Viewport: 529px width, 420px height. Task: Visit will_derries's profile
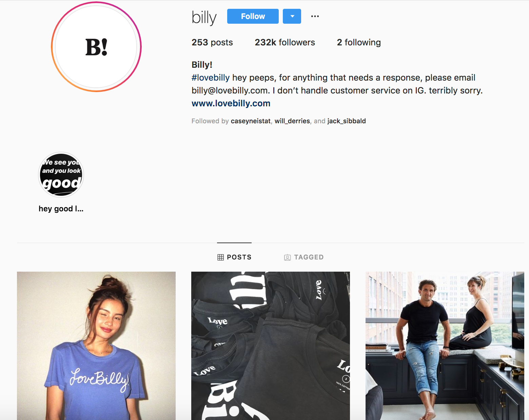pos(292,121)
